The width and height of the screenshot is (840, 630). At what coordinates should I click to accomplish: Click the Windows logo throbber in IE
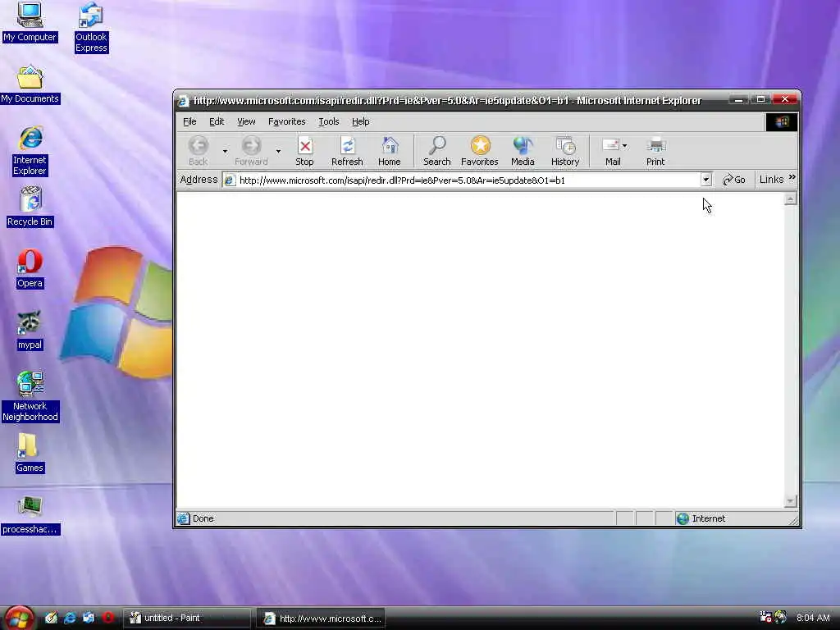pos(781,122)
